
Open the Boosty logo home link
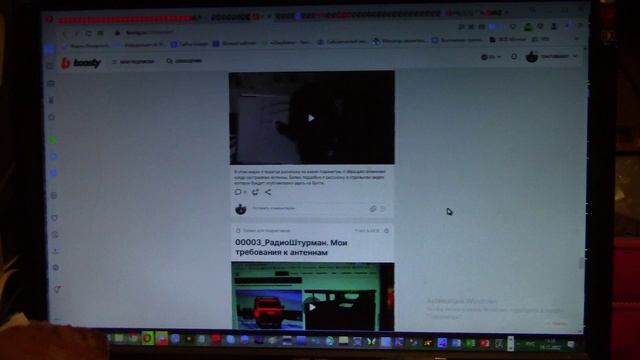coord(81,63)
